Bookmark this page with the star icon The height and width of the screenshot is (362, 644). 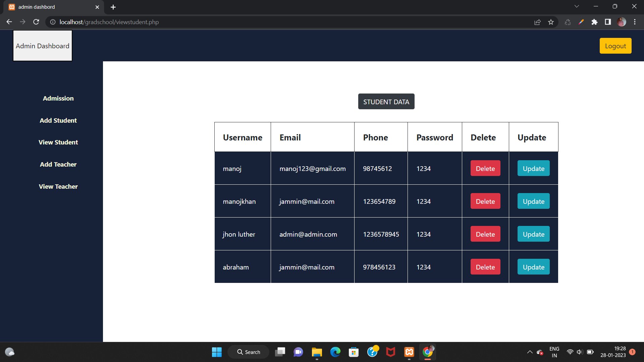(551, 22)
